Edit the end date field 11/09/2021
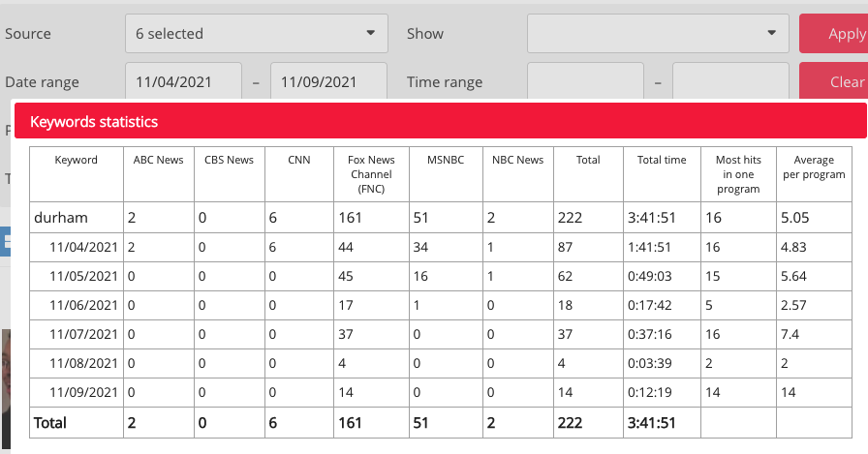 [x=328, y=81]
